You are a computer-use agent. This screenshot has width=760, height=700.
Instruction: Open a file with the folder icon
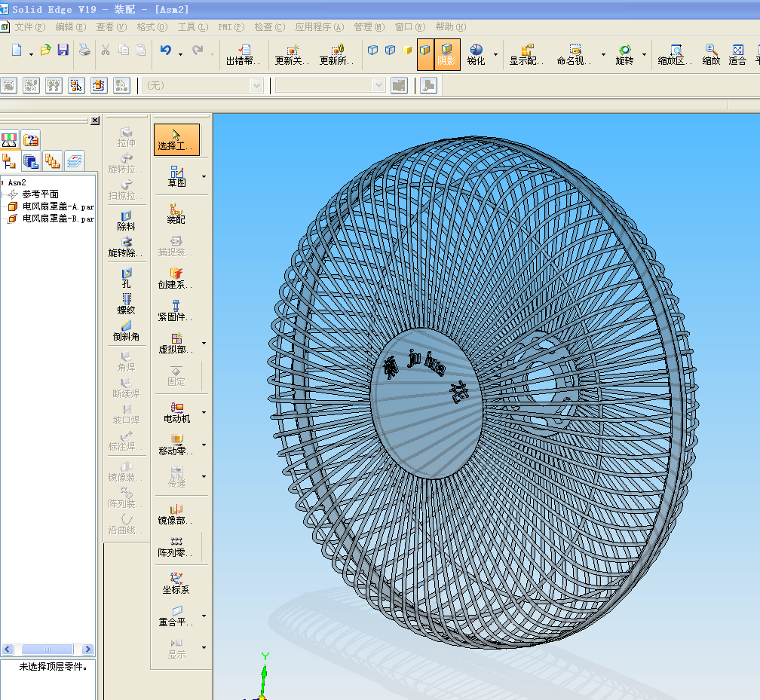click(45, 50)
